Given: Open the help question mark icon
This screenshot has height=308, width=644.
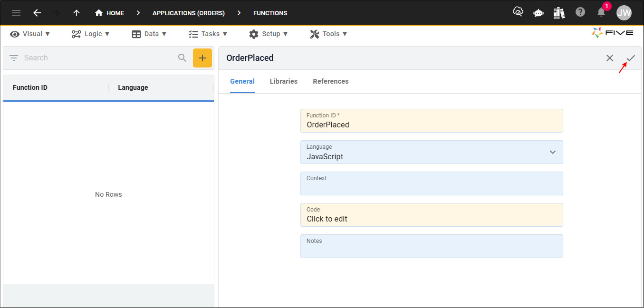Looking at the screenshot, I should tap(580, 12).
